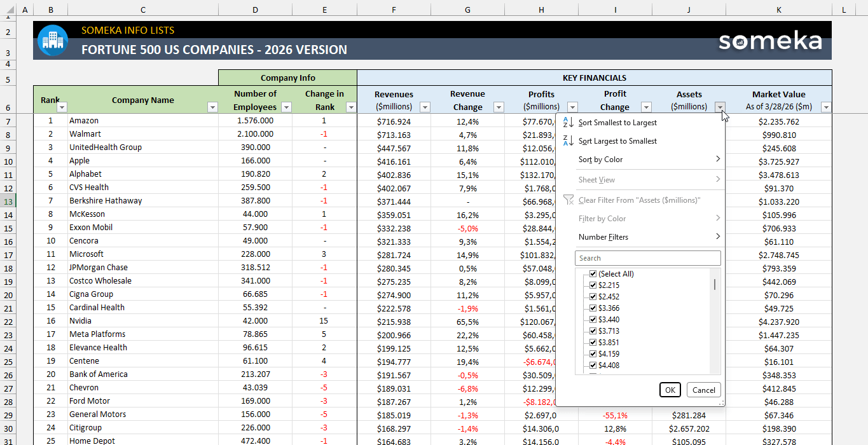Uncheck the $4.408 filter value
Screen dimensions: 868x445
pyautogui.click(x=593, y=366)
